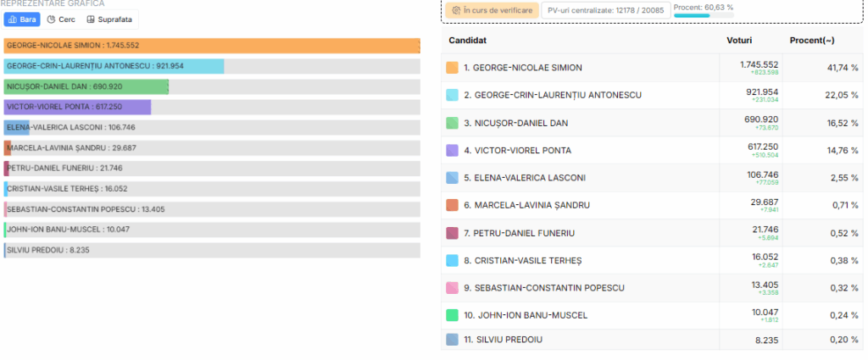Image resolution: width=868 pixels, height=360 pixels.
Task: Click the progress bar under Procent 60,63 %
Action: coord(703,15)
